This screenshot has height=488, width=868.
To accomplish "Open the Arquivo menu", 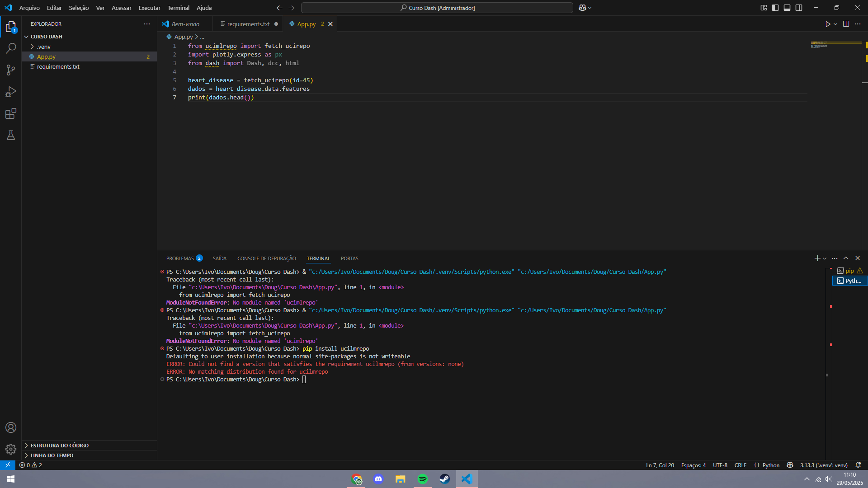I will point(29,8).
